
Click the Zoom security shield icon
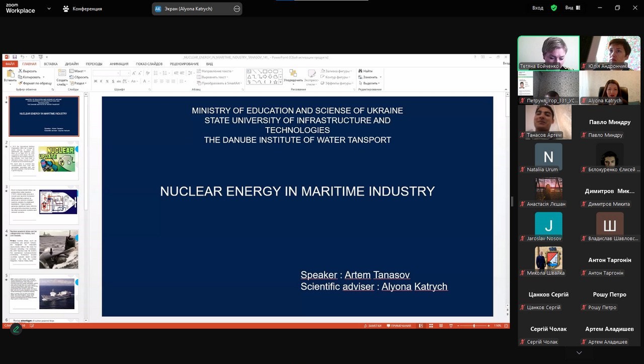point(554,8)
